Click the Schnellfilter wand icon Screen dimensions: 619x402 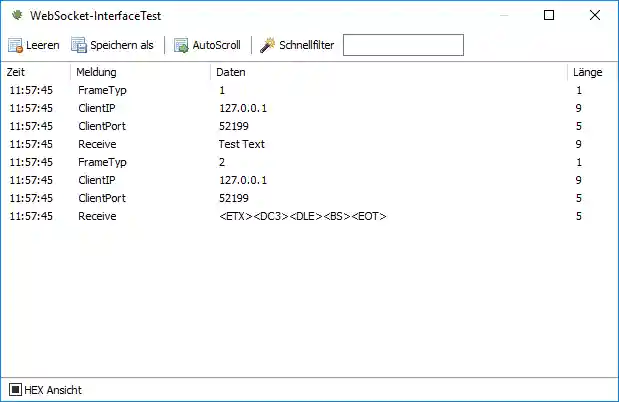[267, 45]
